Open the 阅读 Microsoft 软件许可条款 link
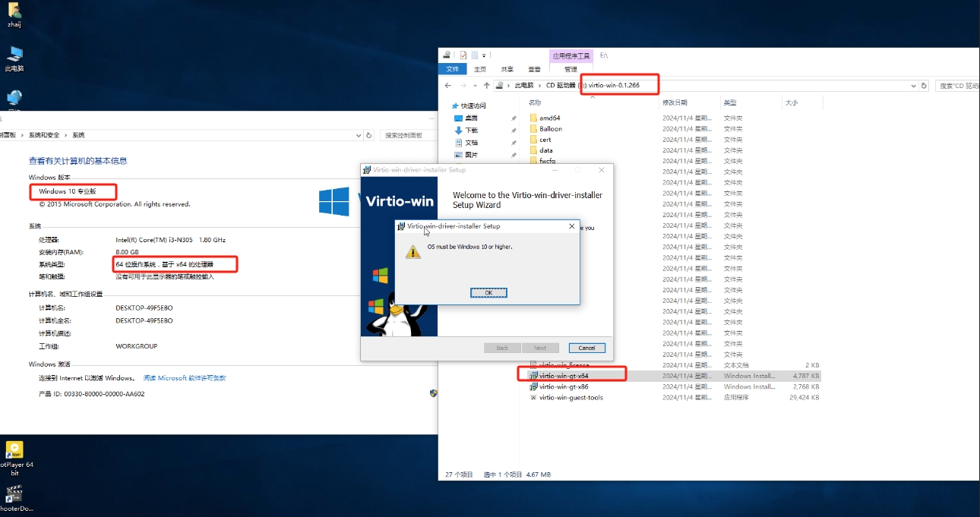The height and width of the screenshot is (517, 980). point(185,377)
